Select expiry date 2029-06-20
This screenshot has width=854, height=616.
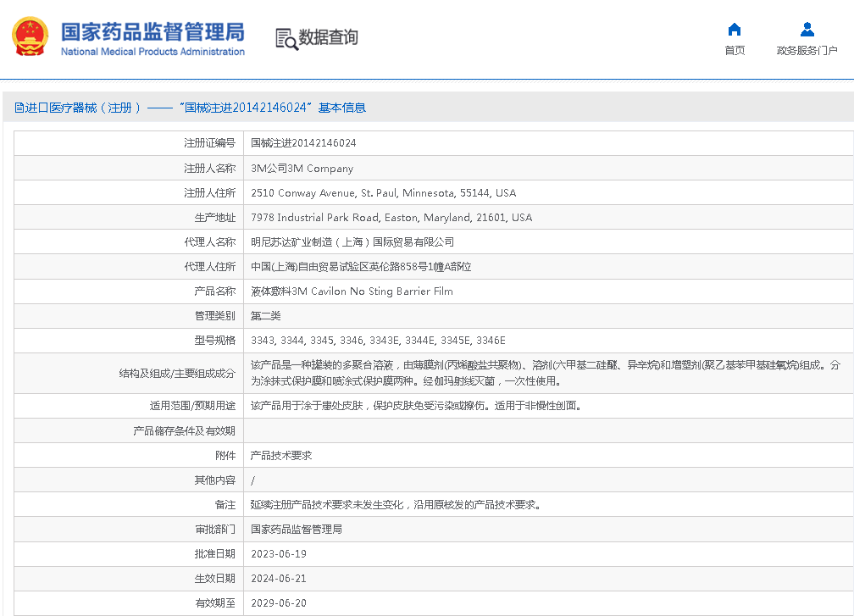[x=279, y=603]
